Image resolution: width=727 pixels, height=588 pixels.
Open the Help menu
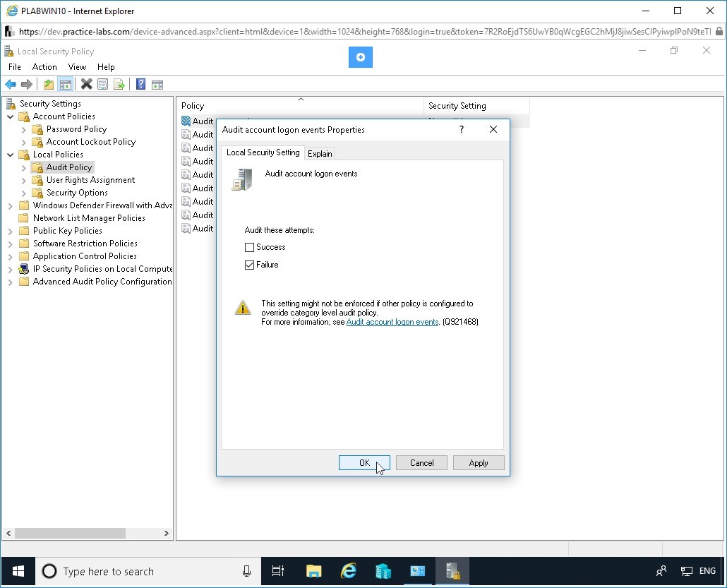(x=106, y=67)
